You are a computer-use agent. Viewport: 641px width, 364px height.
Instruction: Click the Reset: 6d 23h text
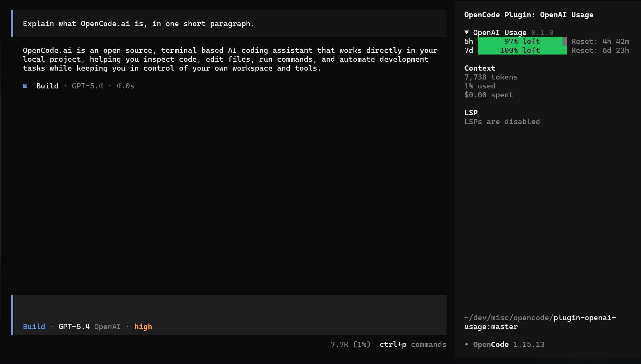tap(600, 50)
